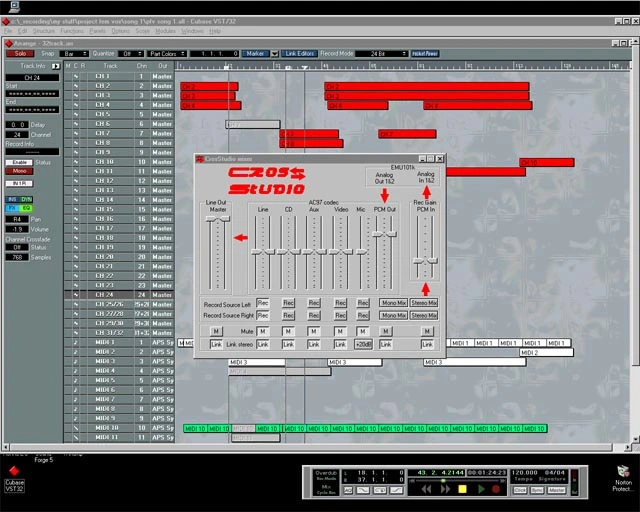Click the audio class icon of track CH 5
Viewport: 640px width, 512px height.
coord(76,114)
